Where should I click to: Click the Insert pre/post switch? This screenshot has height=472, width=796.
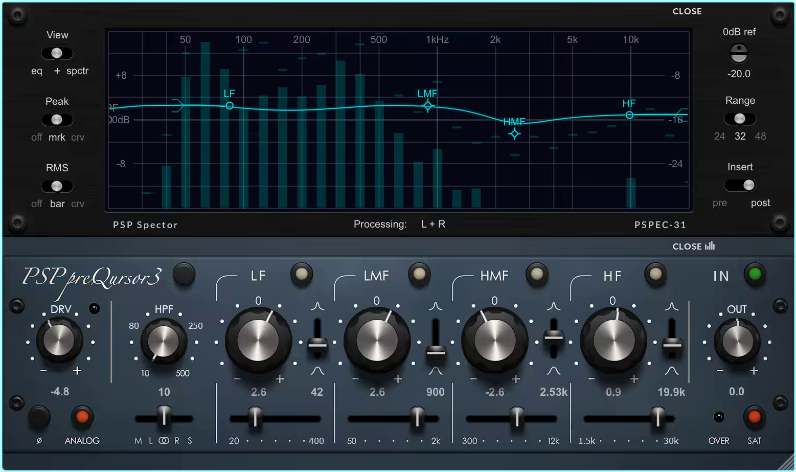741,185
